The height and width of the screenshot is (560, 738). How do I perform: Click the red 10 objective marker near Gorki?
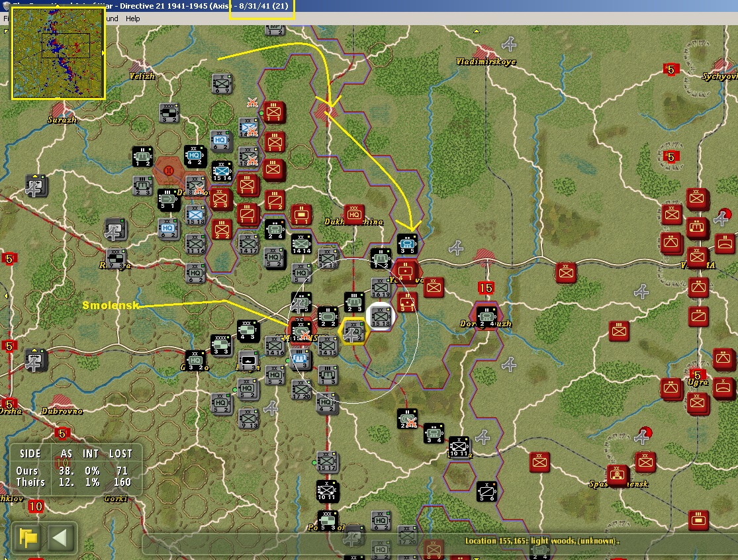point(36,506)
